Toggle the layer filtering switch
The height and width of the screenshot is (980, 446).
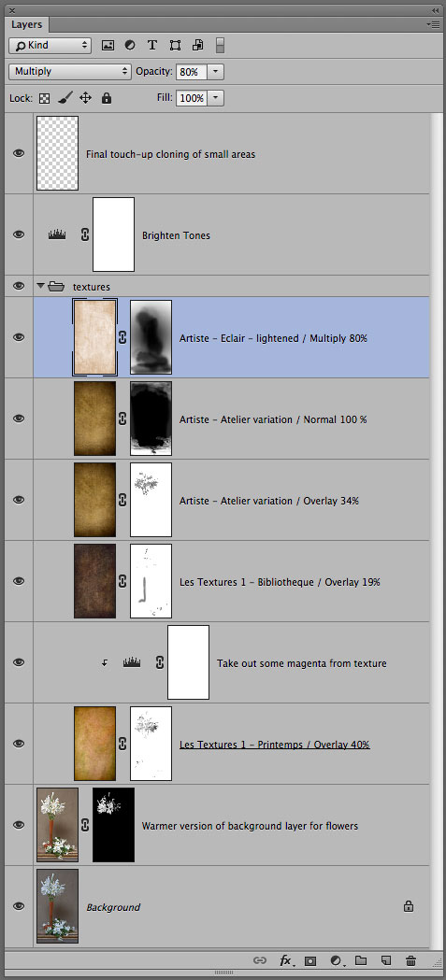[x=220, y=46]
